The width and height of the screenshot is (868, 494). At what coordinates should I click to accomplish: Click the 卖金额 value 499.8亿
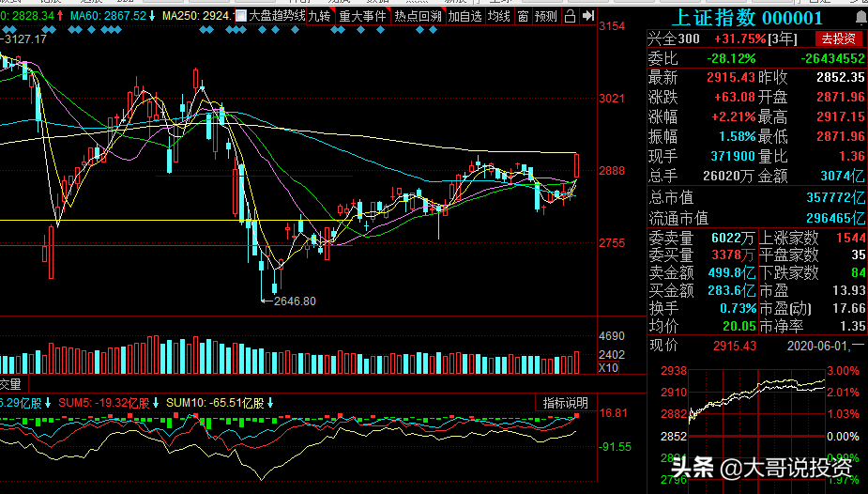coord(731,273)
